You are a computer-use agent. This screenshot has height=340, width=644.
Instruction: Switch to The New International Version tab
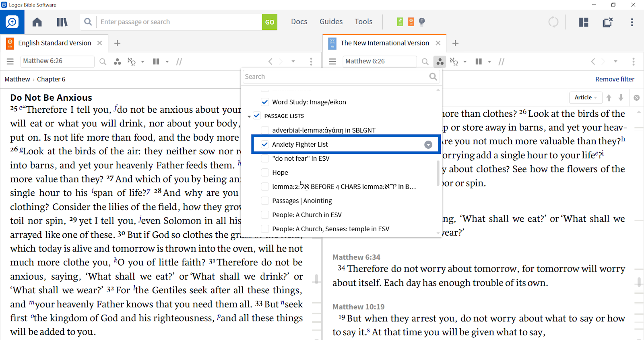(x=384, y=43)
